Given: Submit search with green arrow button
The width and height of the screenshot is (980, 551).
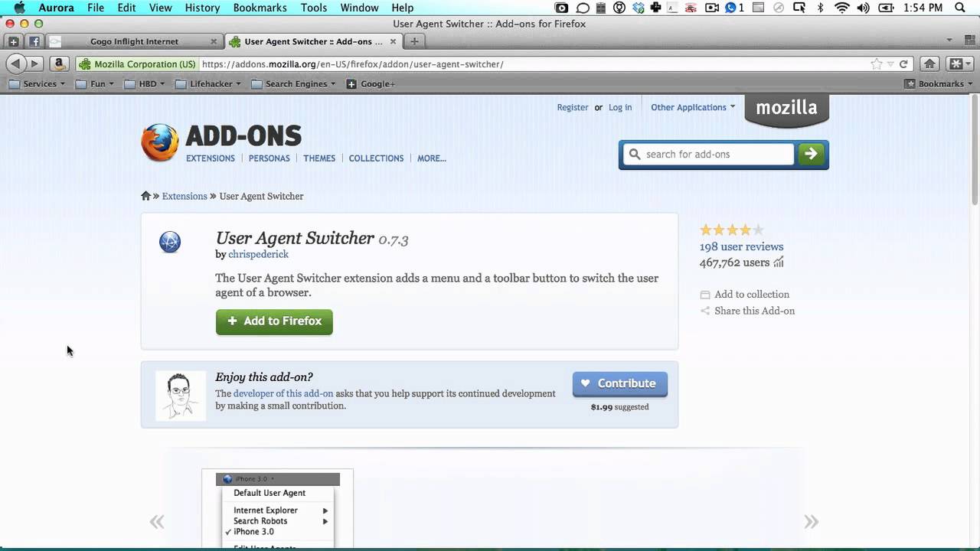Looking at the screenshot, I should click(x=811, y=155).
